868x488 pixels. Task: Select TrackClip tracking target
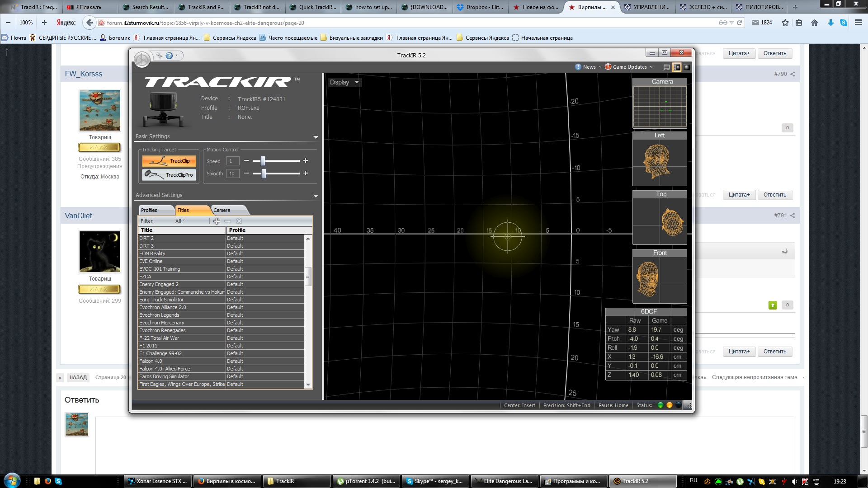169,161
